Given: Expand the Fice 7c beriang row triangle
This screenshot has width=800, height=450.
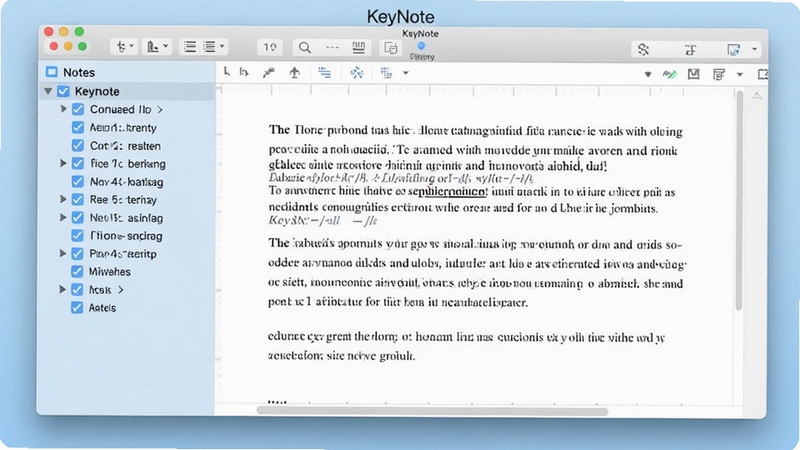Looking at the screenshot, I should coord(63,163).
